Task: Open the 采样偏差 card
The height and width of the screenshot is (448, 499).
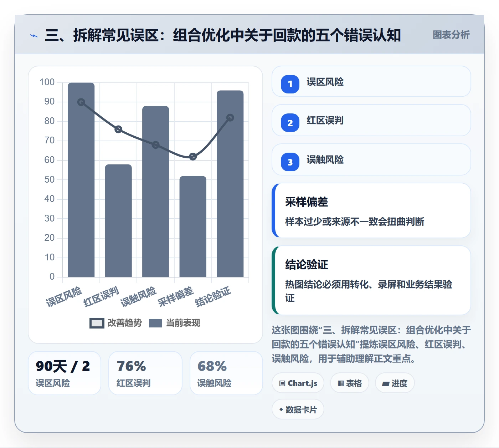Action: (x=371, y=210)
